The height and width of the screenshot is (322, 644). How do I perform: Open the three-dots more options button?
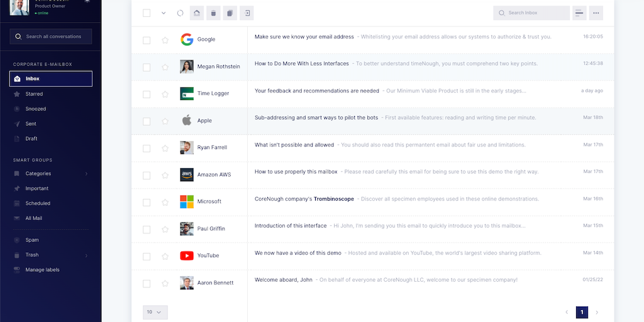[596, 13]
